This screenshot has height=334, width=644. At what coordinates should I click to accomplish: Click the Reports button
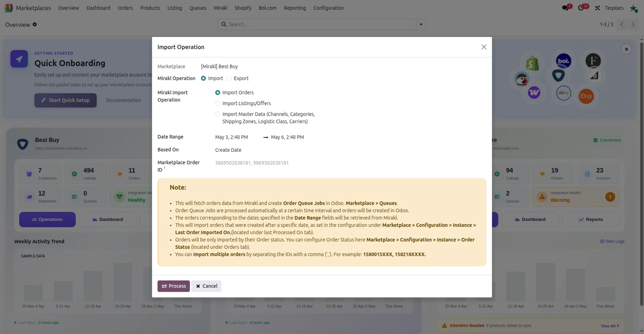coord(590,220)
